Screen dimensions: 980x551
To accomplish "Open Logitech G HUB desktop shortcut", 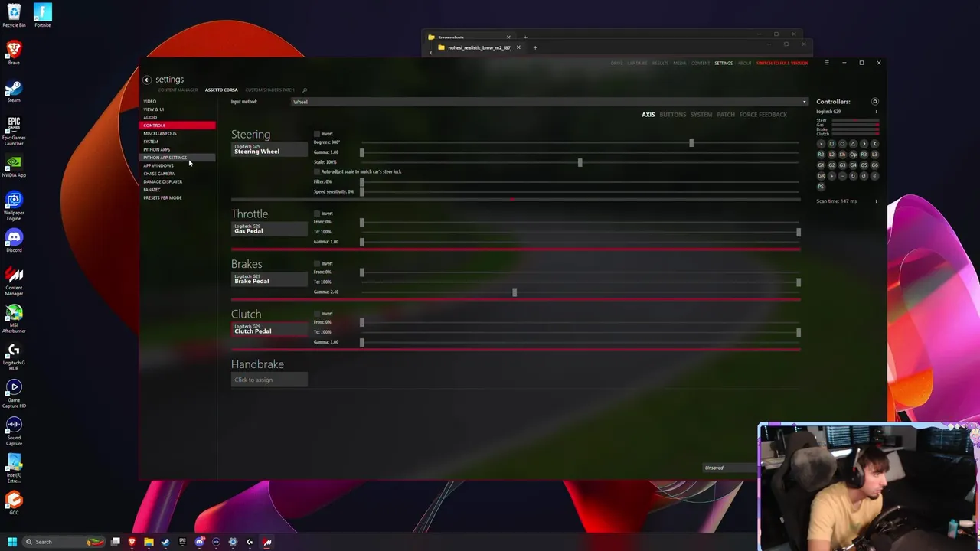I will 14,355.
